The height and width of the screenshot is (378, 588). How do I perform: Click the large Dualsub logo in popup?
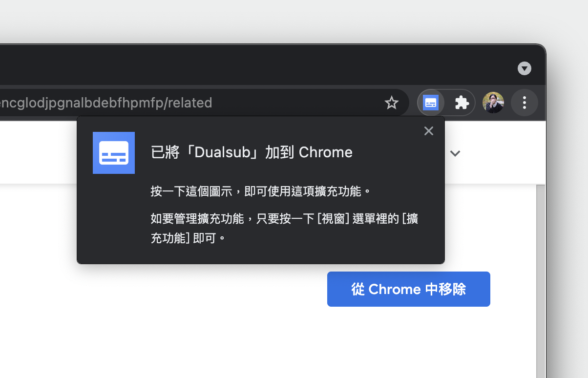coord(114,153)
